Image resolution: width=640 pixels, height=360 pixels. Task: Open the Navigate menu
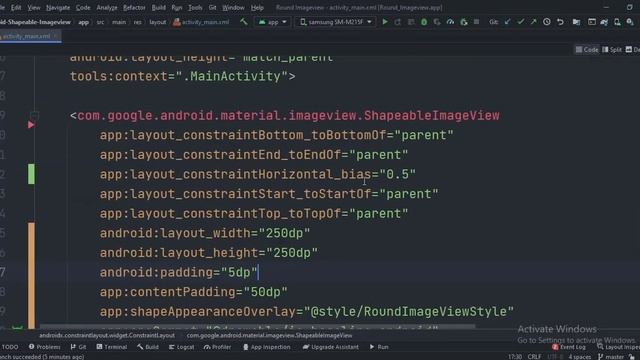(58, 7)
